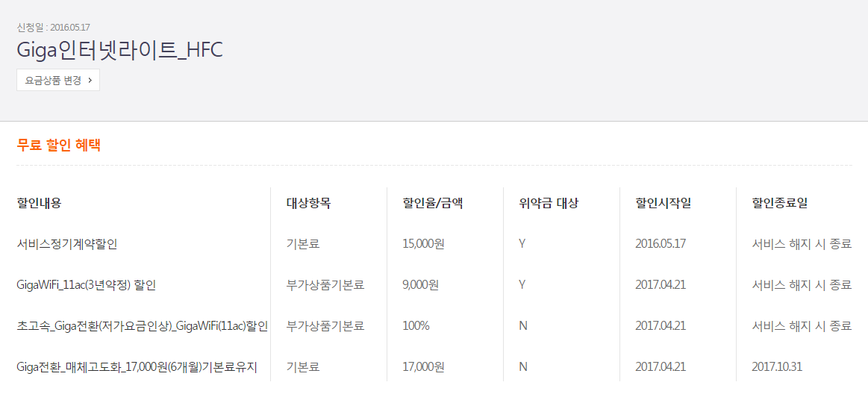Click the 100% discount rate cell
The width and height of the screenshot is (868, 397).
coord(416,326)
